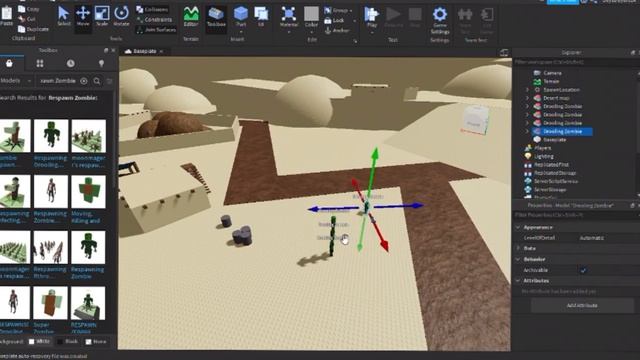Click the Add Attribute button

click(x=582, y=305)
